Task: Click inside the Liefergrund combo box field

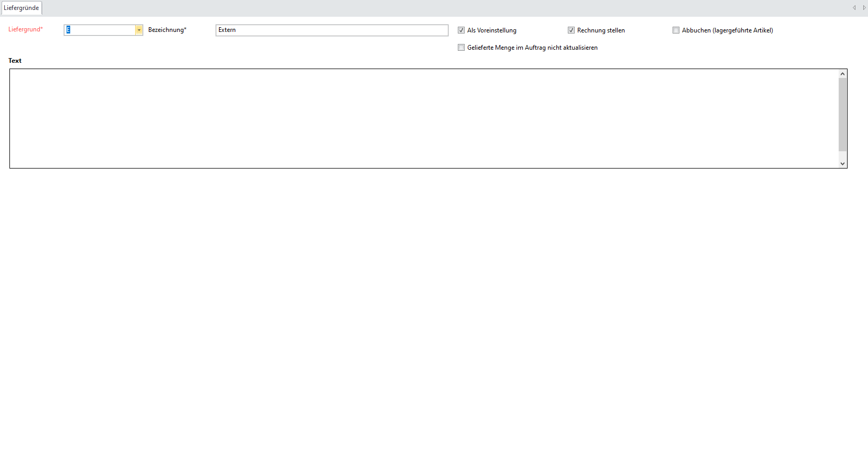Action: [x=100, y=30]
